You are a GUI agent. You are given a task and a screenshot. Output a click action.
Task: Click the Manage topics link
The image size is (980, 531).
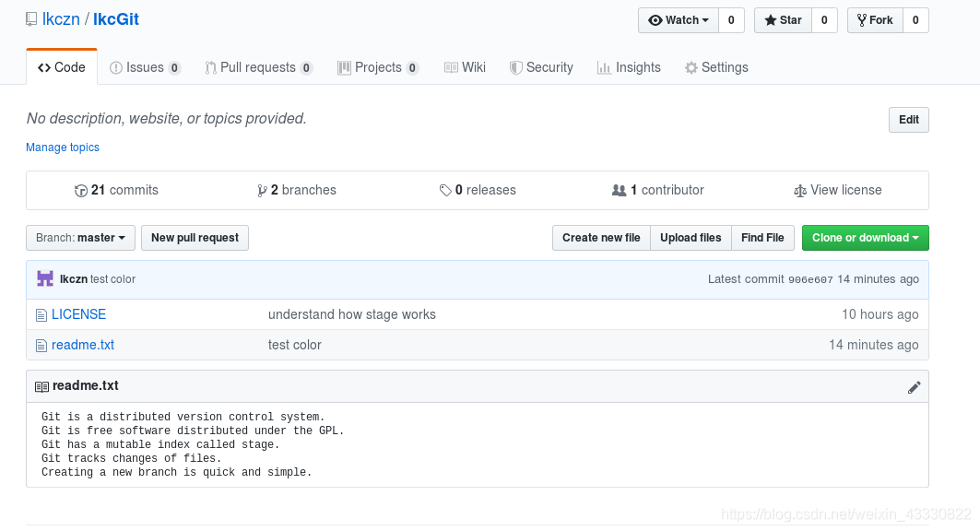[63, 147]
